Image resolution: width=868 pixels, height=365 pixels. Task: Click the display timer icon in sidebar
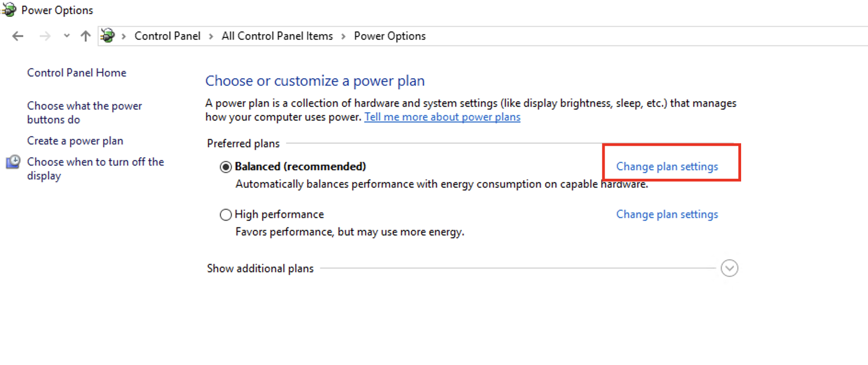(x=13, y=162)
